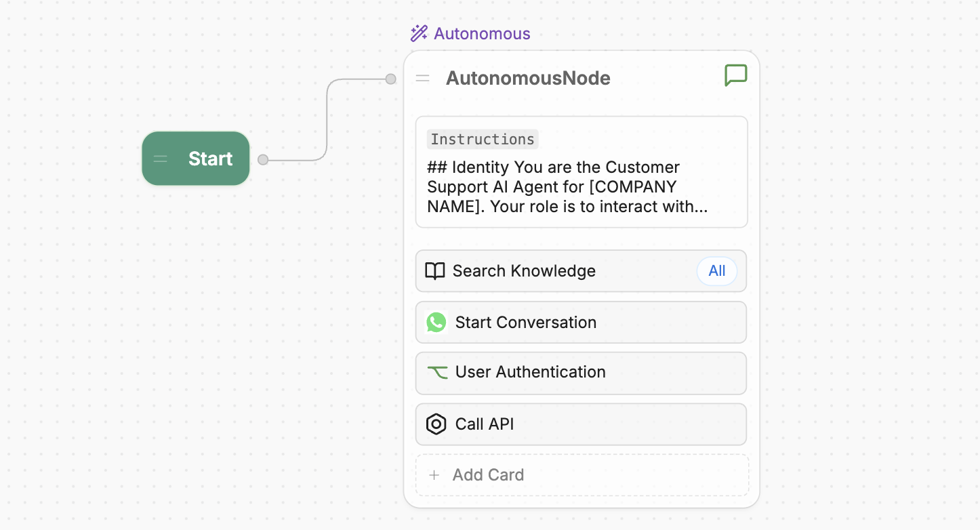
Task: Select the Call API card
Action: click(581, 424)
